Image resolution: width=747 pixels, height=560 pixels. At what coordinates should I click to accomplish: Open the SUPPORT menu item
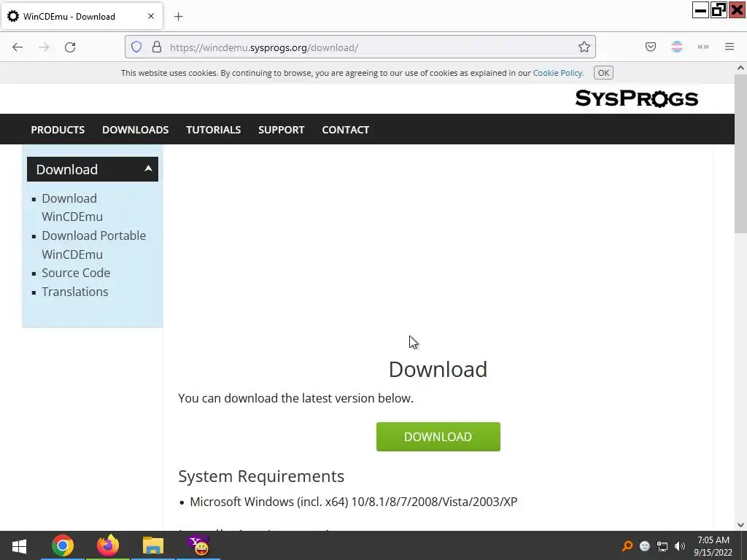tap(281, 130)
